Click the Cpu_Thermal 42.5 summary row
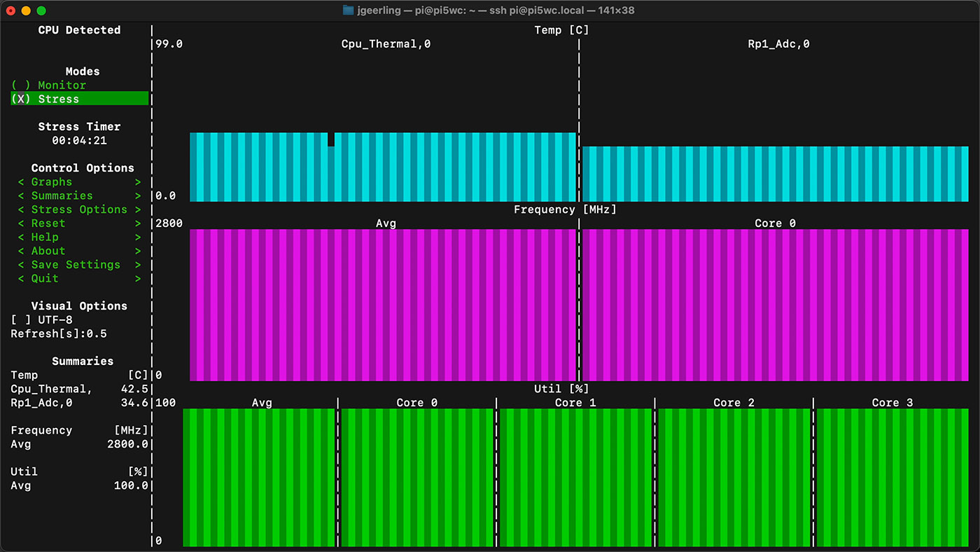 (79, 389)
